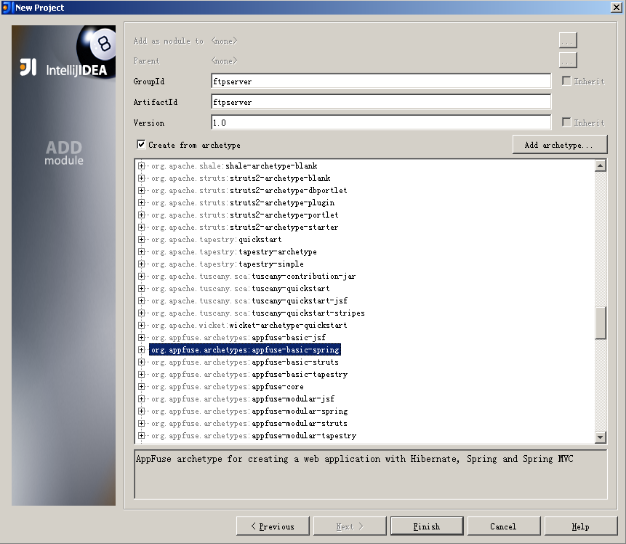Image resolution: width=626 pixels, height=544 pixels.
Task: Expand selected appfuse-basic-spring node
Action: pos(141,350)
